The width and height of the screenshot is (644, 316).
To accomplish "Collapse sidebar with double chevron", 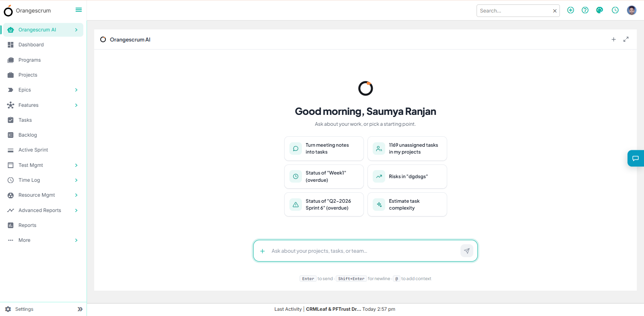I will coord(80,309).
